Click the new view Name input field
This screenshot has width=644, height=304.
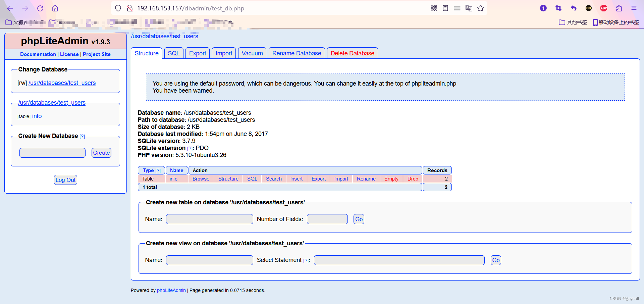click(x=210, y=260)
